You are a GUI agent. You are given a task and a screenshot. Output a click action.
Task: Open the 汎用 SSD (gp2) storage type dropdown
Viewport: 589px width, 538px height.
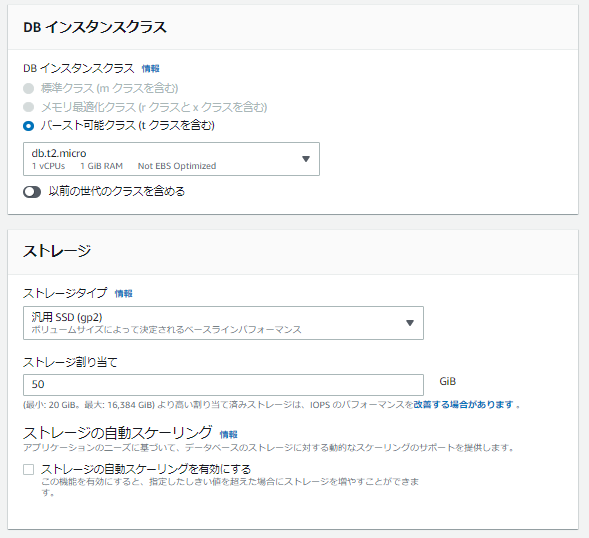tap(223, 323)
